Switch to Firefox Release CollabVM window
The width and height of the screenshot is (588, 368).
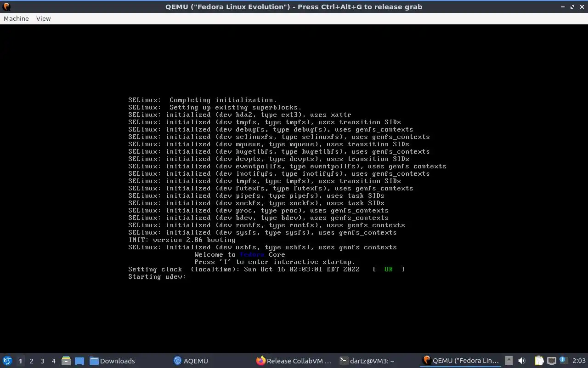click(294, 361)
